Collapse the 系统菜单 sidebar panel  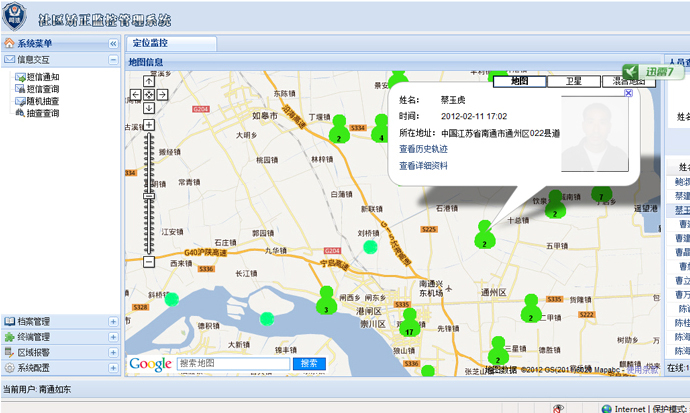pos(113,44)
